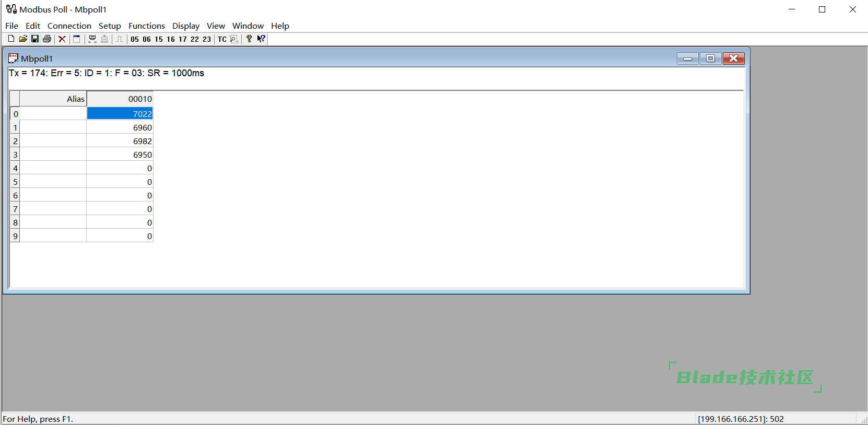This screenshot has width=868, height=425.
Task: Click function code 23 toolbar button
Action: (x=207, y=39)
